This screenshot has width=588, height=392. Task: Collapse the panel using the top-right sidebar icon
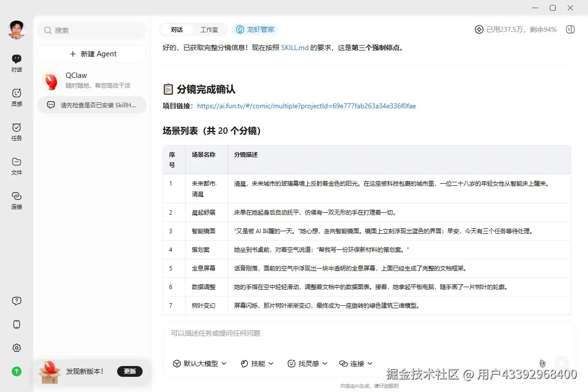(x=570, y=29)
